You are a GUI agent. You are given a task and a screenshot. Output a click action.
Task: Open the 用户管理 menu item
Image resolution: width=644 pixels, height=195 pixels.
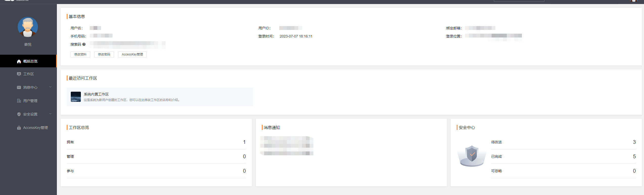(x=28, y=101)
